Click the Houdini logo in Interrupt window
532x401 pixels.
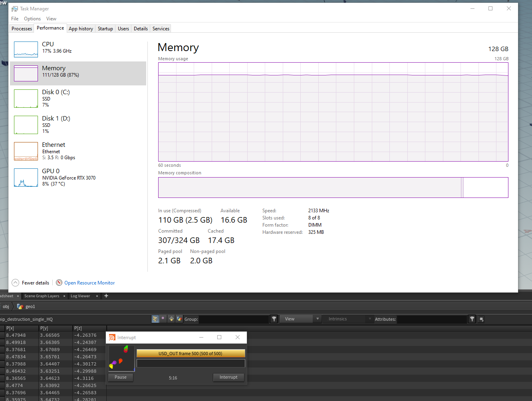click(112, 338)
